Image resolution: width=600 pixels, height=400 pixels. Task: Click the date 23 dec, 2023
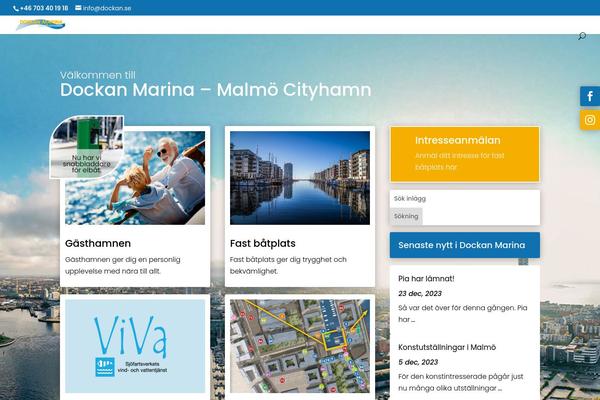coord(420,294)
